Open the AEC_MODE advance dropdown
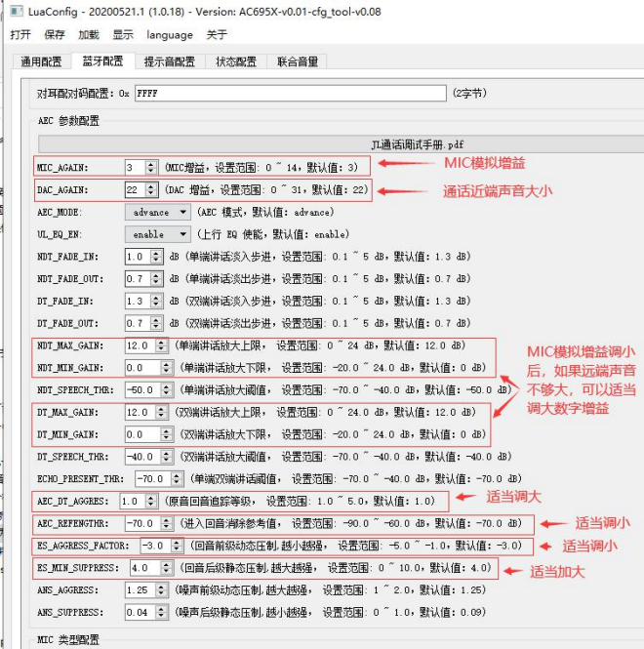Screen dimensions: 644x649 pyautogui.click(x=158, y=213)
